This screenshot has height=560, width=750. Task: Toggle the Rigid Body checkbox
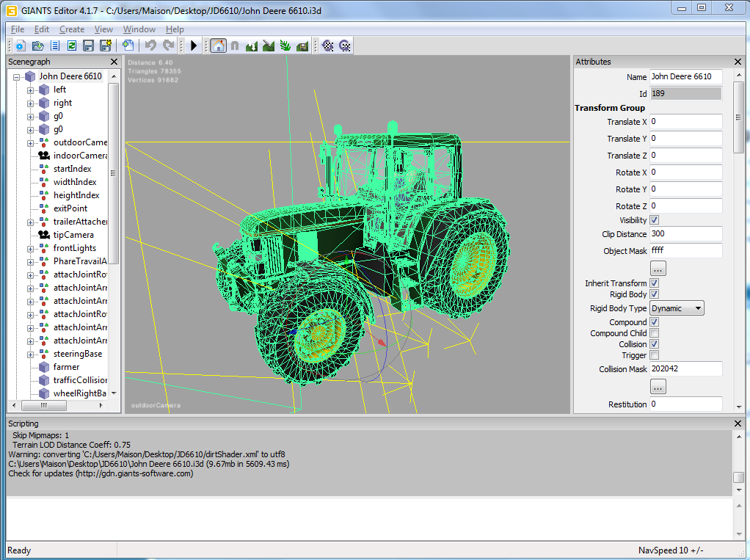click(655, 294)
